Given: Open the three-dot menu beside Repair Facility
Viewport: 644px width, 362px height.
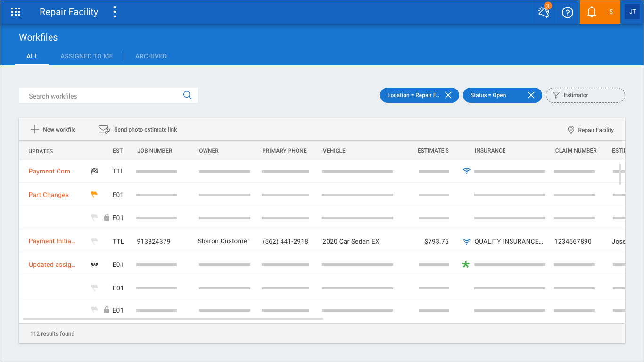Looking at the screenshot, I should [115, 12].
